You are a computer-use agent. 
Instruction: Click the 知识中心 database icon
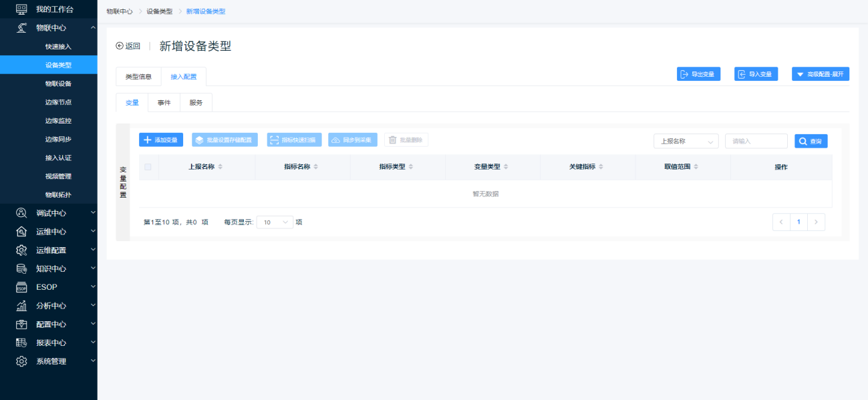click(x=21, y=268)
